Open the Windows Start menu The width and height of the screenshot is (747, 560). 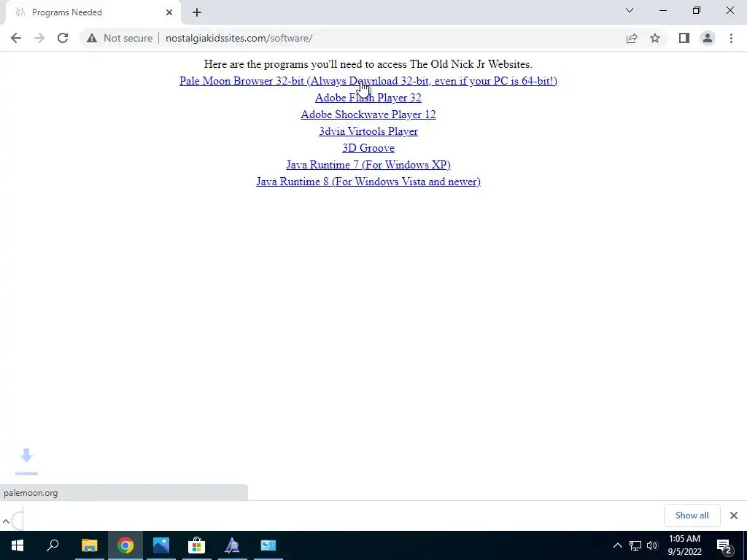18,545
